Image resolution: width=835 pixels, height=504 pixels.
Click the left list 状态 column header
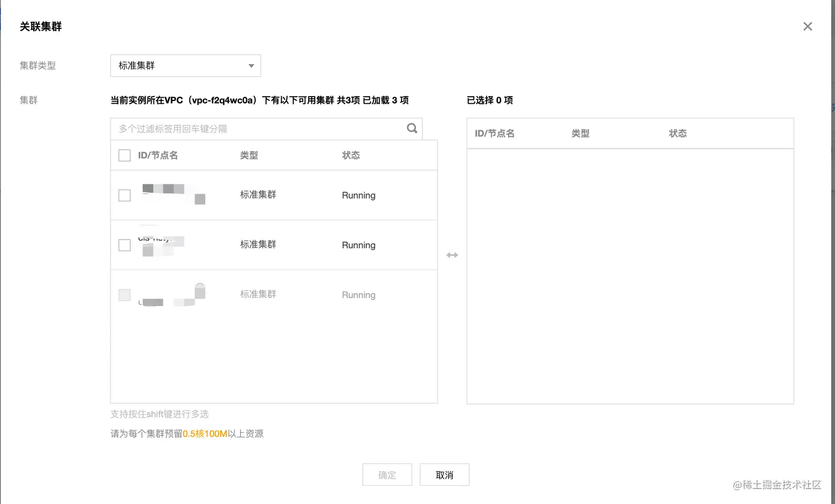tap(351, 156)
